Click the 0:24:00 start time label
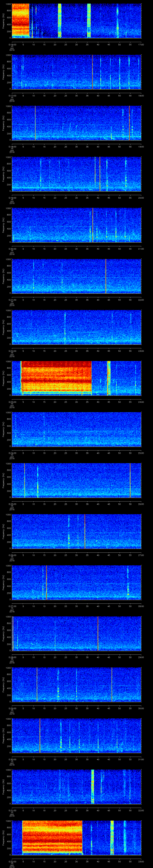This screenshot has height=868, width=153. click(x=12, y=453)
